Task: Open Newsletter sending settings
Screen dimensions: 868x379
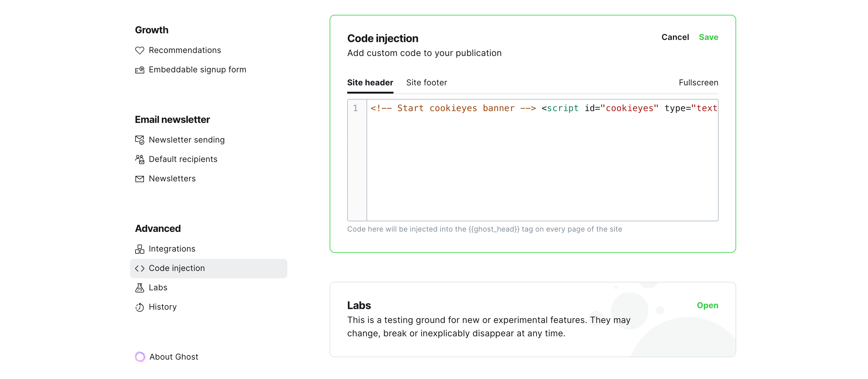Action: tap(186, 140)
